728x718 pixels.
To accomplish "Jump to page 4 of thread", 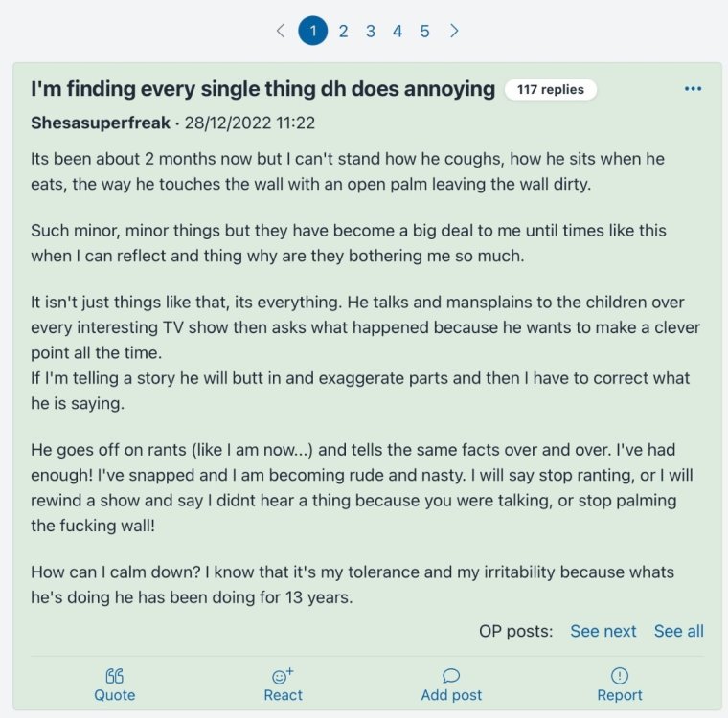I will [x=397, y=31].
